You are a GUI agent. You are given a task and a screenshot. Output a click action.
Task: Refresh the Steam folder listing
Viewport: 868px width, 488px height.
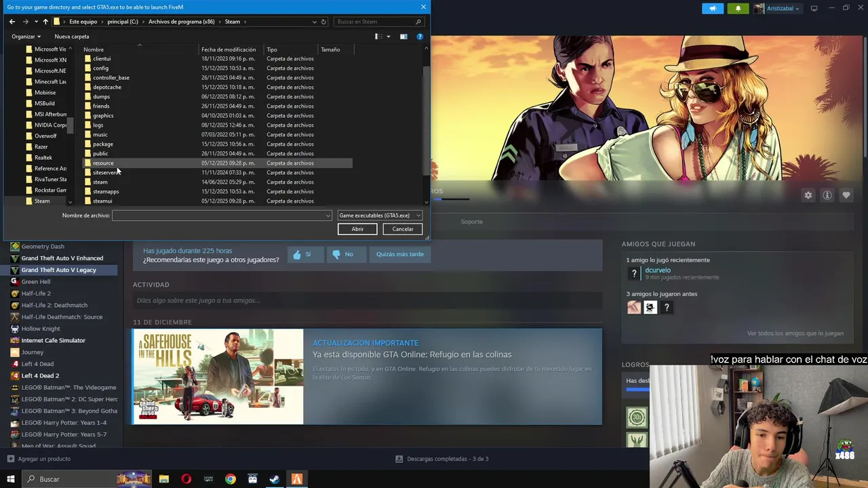(323, 22)
